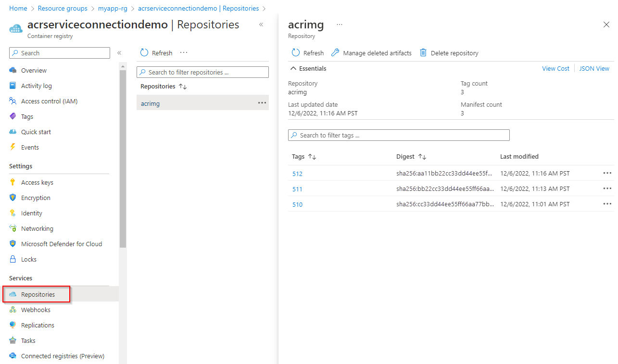The width and height of the screenshot is (618, 364).
Task: Open context menu for the acrimg repository row
Action: pyautogui.click(x=262, y=102)
